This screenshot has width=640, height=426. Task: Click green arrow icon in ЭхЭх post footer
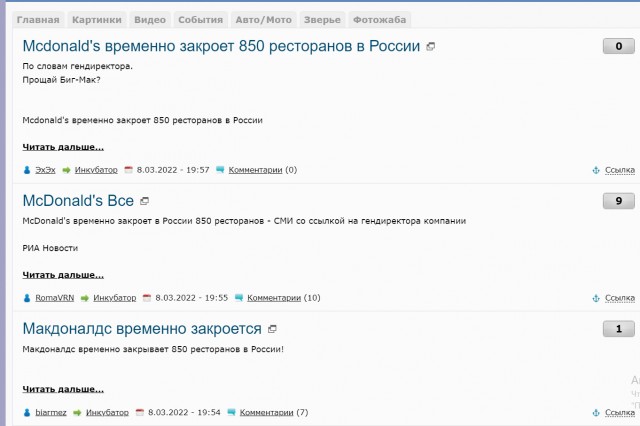click(x=66, y=170)
